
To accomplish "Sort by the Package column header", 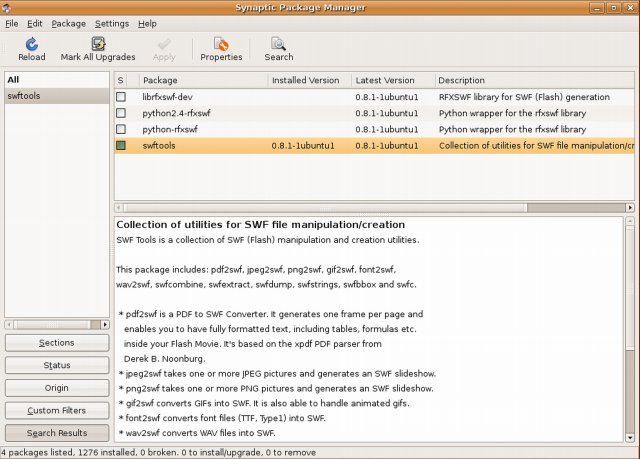I will [x=203, y=80].
